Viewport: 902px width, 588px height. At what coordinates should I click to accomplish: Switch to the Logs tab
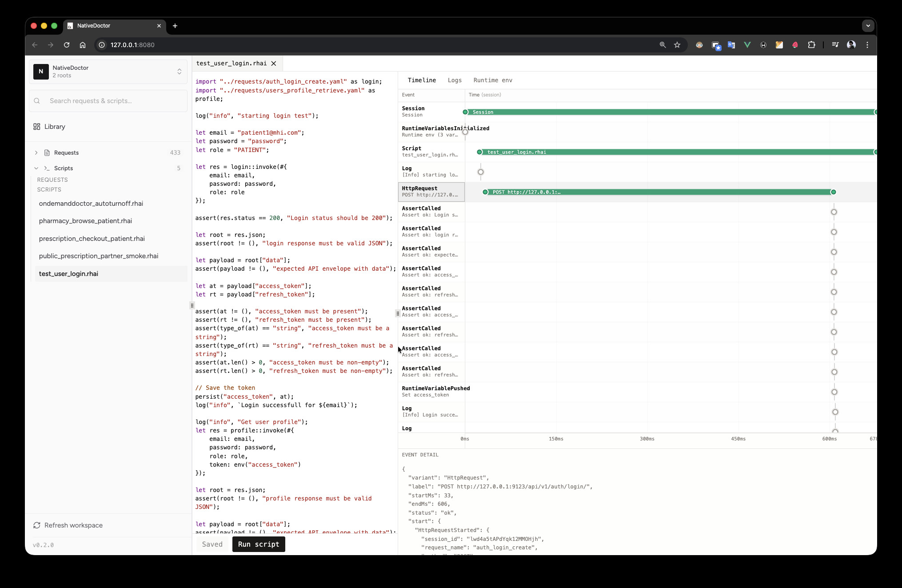[455, 80]
